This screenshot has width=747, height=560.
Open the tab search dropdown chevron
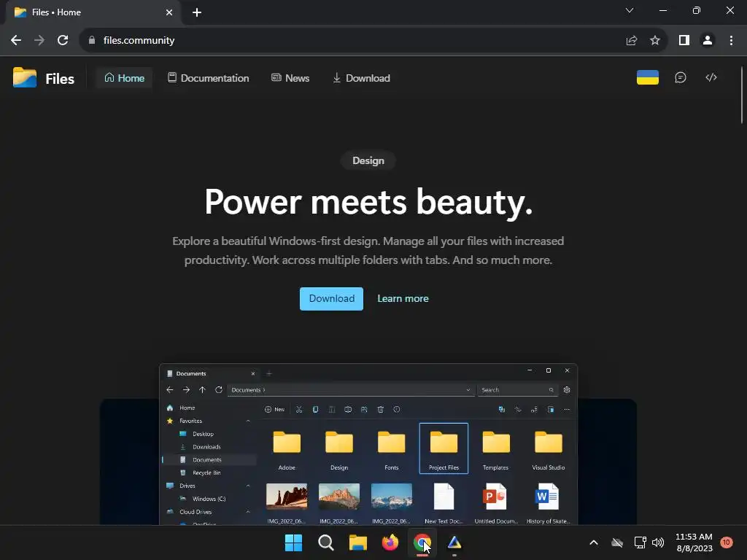[630, 10]
